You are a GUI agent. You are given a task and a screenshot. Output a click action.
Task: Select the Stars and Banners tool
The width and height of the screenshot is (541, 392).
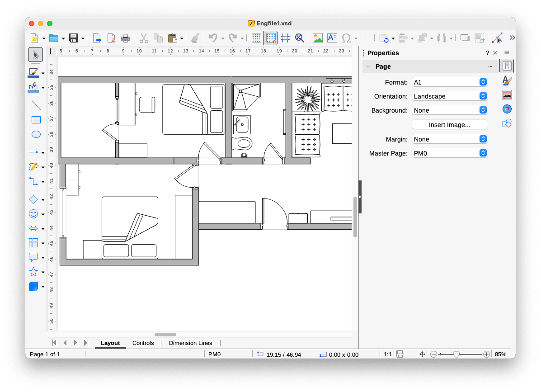pyautogui.click(x=34, y=272)
